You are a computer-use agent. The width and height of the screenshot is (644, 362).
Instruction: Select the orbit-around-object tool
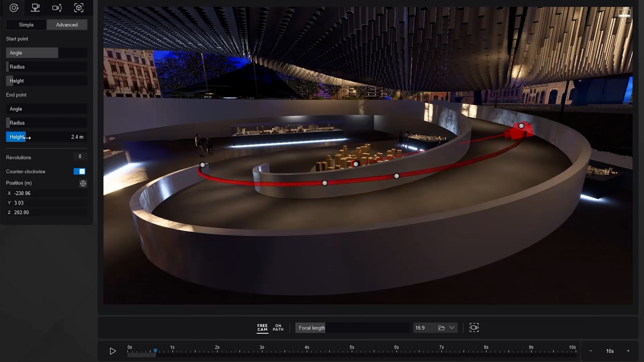(78, 8)
